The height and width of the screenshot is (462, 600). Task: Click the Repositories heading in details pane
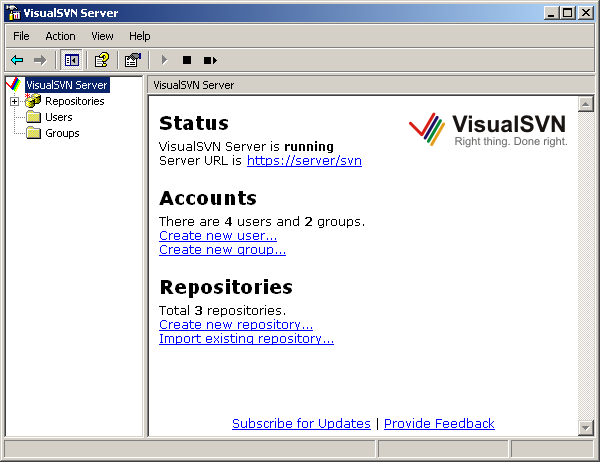[226, 287]
